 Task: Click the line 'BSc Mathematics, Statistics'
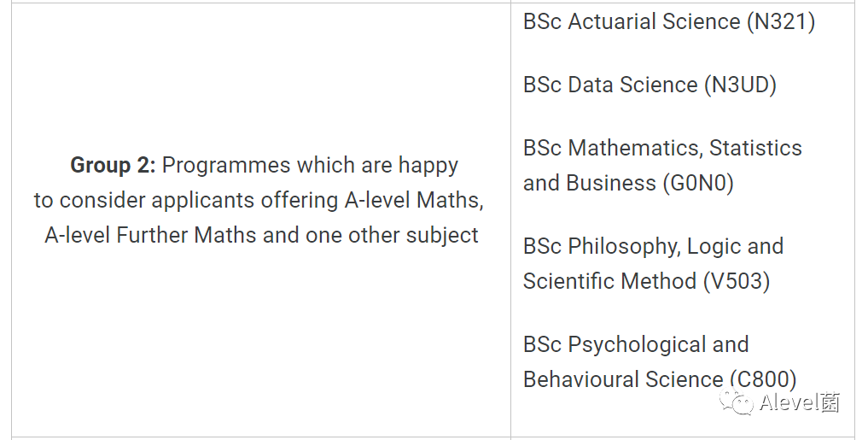(x=662, y=148)
